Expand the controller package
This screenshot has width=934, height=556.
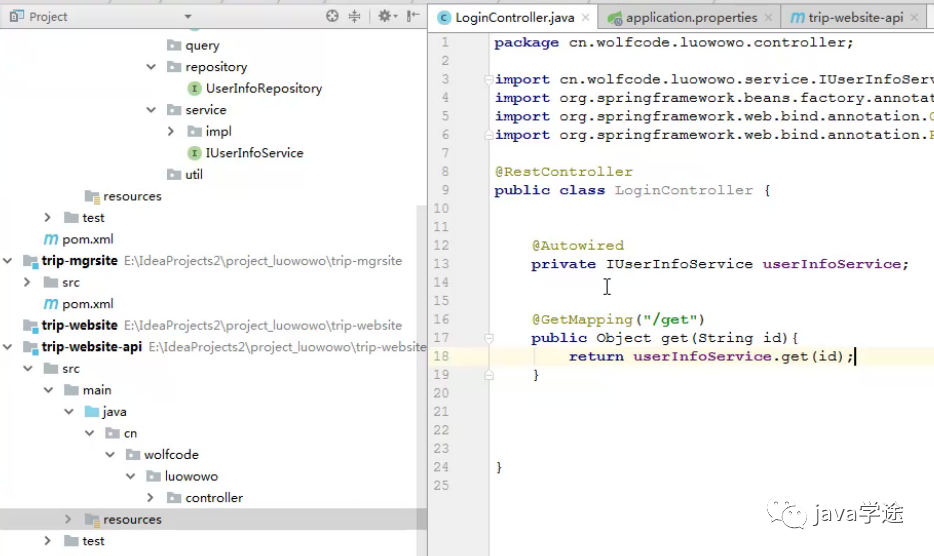click(x=150, y=498)
